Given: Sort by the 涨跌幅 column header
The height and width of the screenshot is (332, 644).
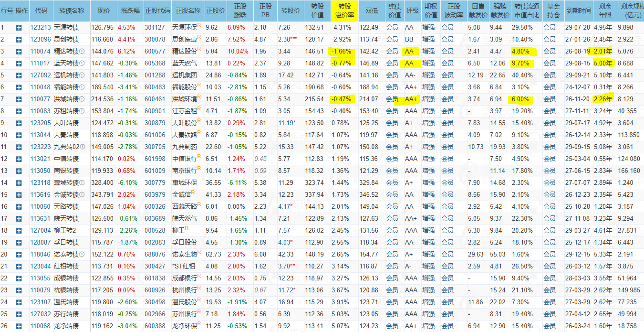Looking at the screenshot, I should tap(130, 11).
